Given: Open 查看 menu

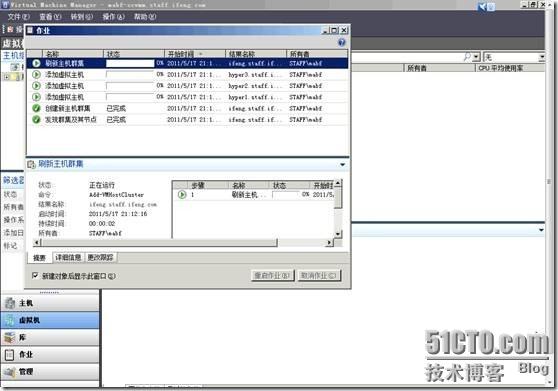Looking at the screenshot, I should pyautogui.click(x=50, y=16).
